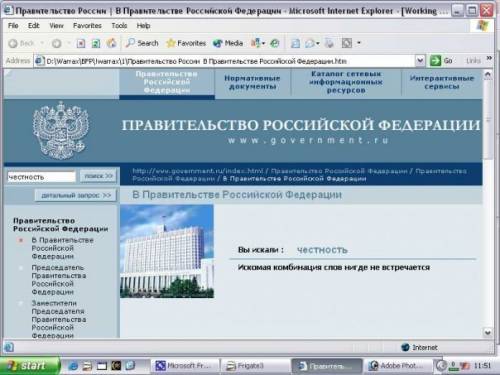
Task: Click the Stop icon in toolbar
Action: pos(81,43)
